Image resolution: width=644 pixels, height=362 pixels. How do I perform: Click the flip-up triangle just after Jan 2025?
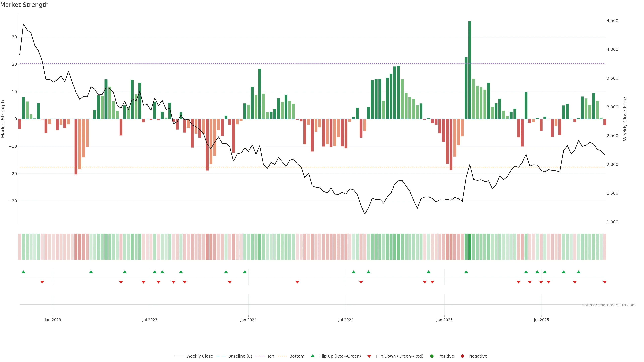pos(466,272)
